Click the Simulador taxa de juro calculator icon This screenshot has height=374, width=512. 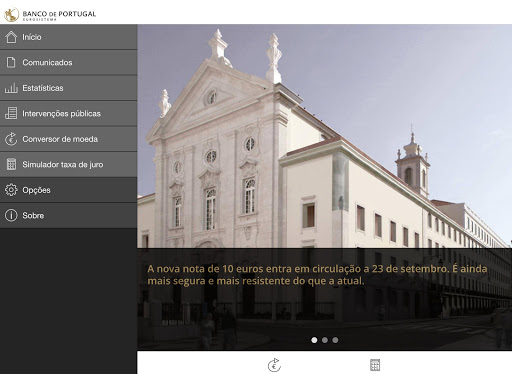pos(11,164)
